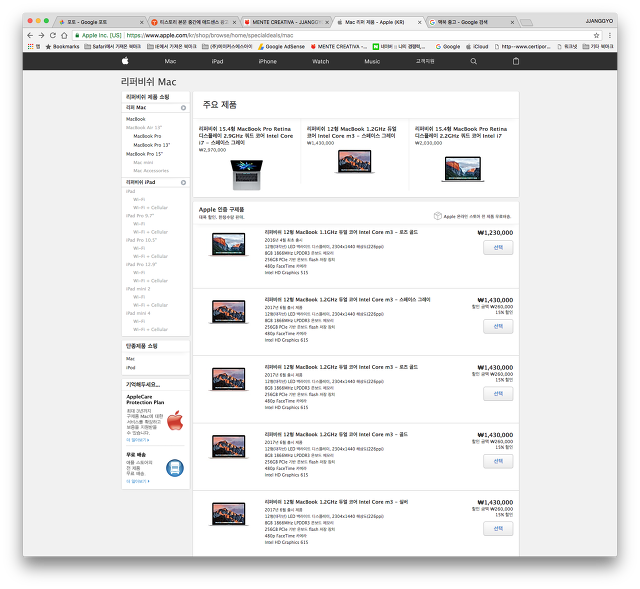The height and width of the screenshot is (589, 640).
Task: Select button for the 1.2GHz 실버 MacBook
Action: 498,529
